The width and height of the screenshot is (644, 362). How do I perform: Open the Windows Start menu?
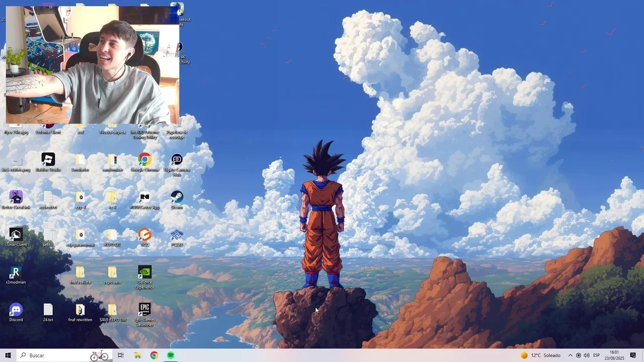click(8, 355)
